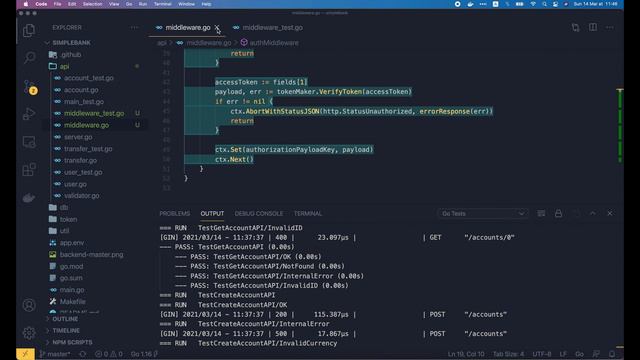Click authMiddleware in the breadcrumb
This screenshot has height=360, width=640.
(274, 42)
